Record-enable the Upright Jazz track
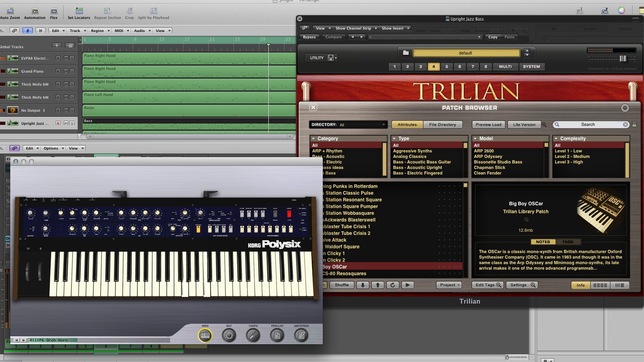Image resolution: width=644 pixels, height=362 pixels. (x=58, y=123)
